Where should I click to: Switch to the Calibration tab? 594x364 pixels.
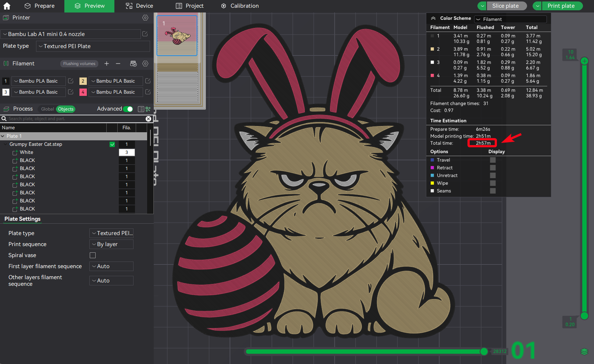pyautogui.click(x=240, y=6)
